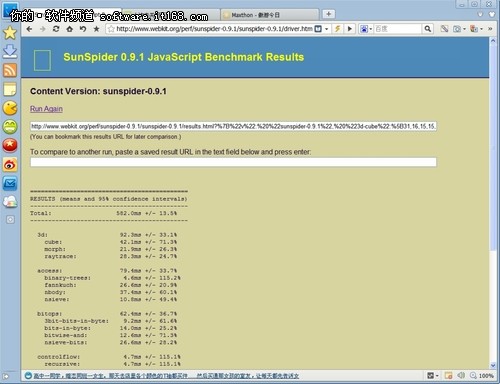The width and height of the screenshot is (500, 384).
Task: Switch to the middle browser tab
Action: [x=171, y=15]
